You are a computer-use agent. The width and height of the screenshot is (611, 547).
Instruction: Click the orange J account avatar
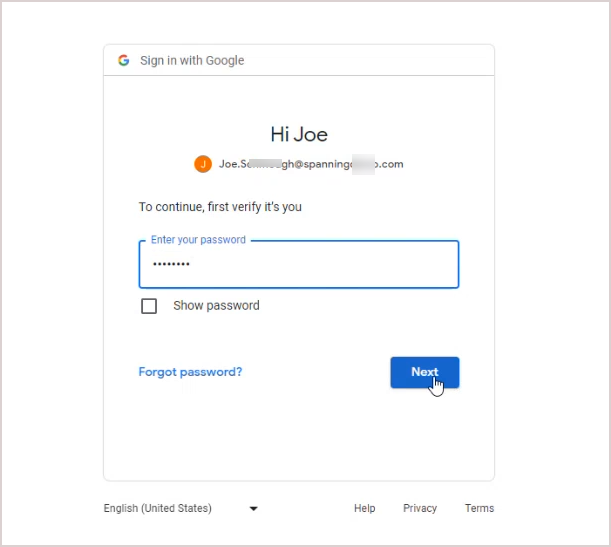[203, 164]
